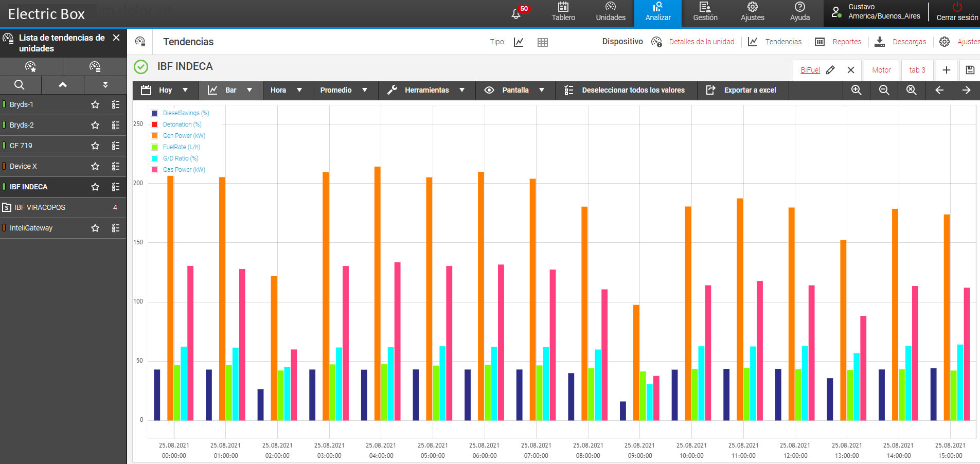This screenshot has width=980, height=464.
Task: Add a new trend tab with the plus icon
Action: [x=946, y=70]
